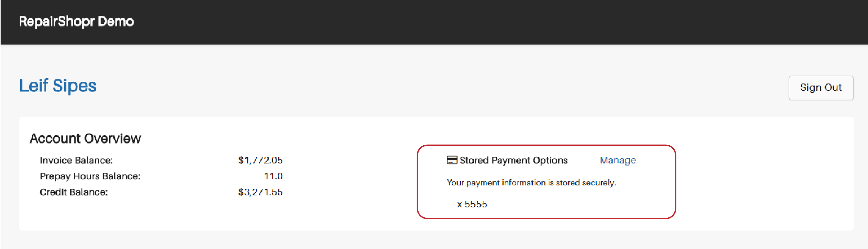Click the Sign Out button

coord(821,88)
